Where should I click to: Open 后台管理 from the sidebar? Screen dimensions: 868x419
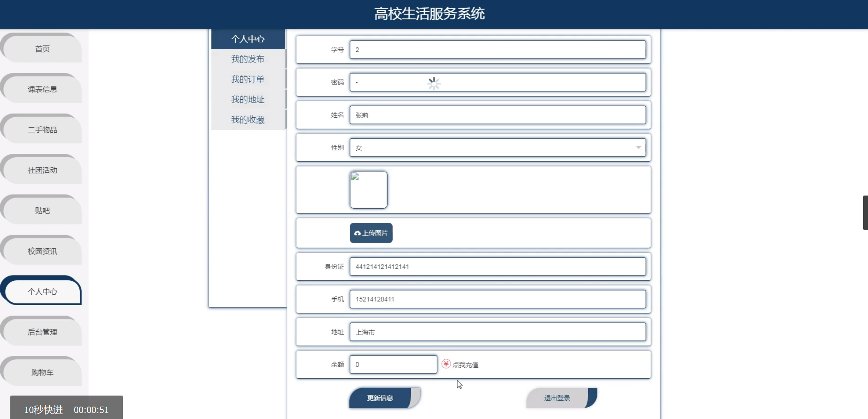[x=42, y=332]
